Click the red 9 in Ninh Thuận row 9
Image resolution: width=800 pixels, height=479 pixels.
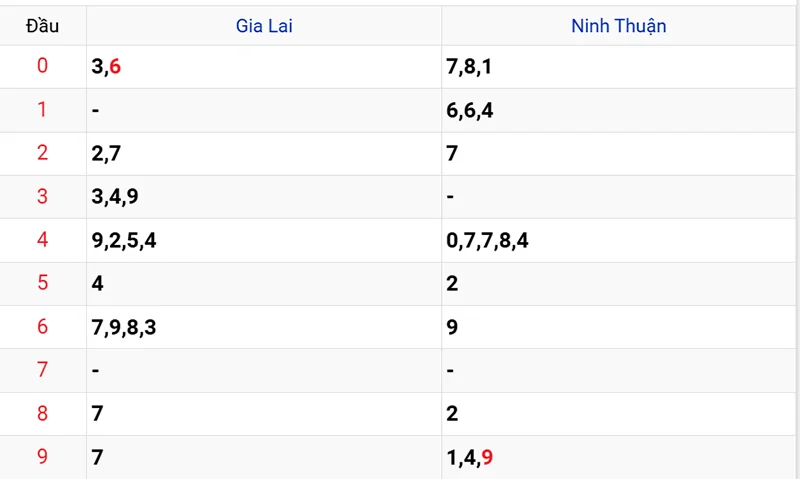pos(487,458)
